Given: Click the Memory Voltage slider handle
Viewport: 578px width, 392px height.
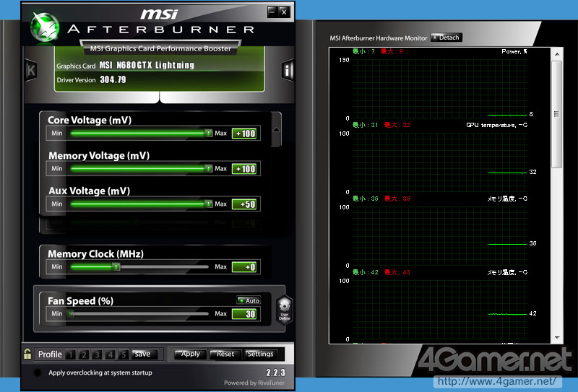Looking at the screenshot, I should pyautogui.click(x=209, y=168).
